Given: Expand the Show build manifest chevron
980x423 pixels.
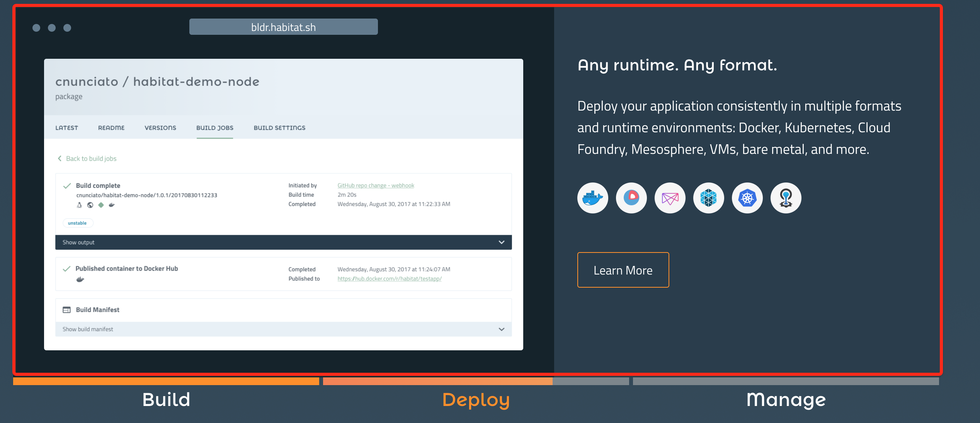Looking at the screenshot, I should tap(501, 329).
